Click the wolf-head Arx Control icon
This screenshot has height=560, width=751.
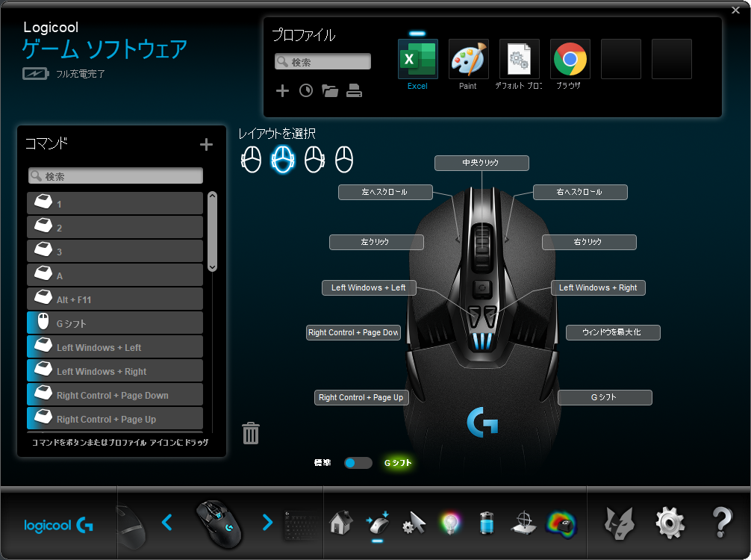(620, 523)
